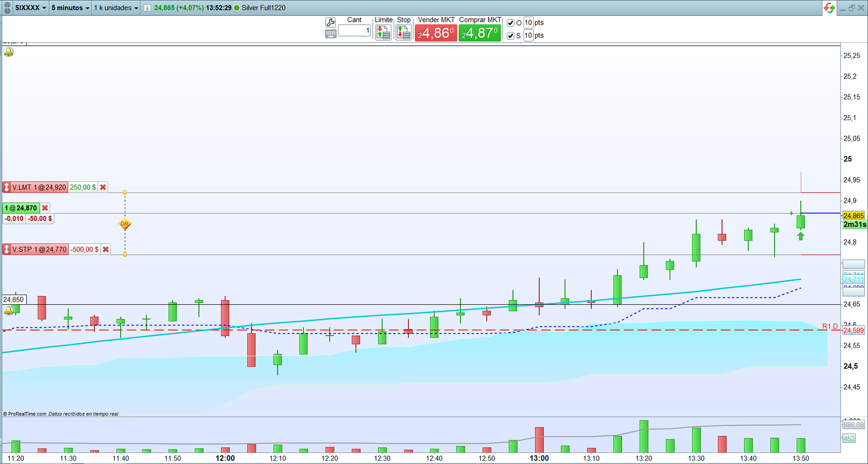868x464 pixels.
Task: Click the 13:00 time axis label
Action: coord(539,458)
